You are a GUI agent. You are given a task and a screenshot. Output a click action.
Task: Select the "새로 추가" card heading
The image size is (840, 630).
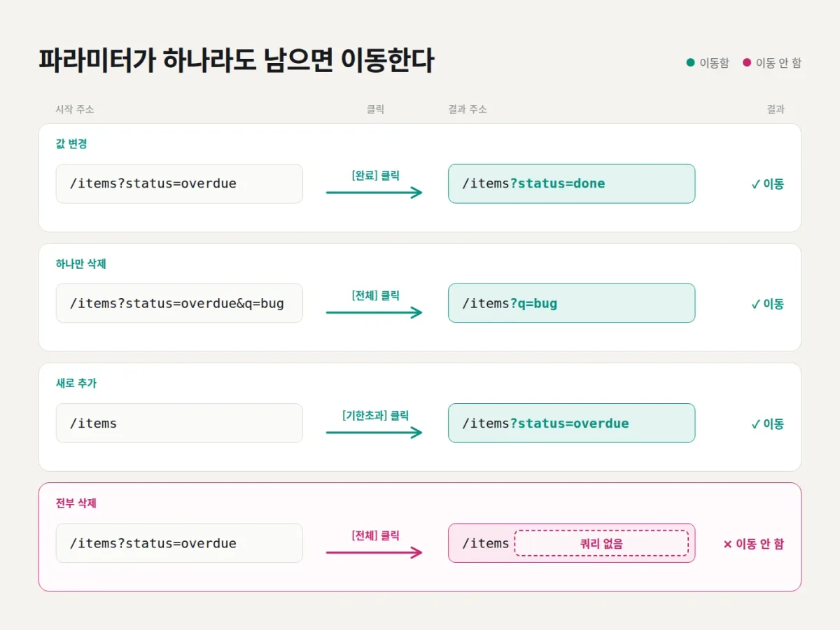tap(76, 384)
